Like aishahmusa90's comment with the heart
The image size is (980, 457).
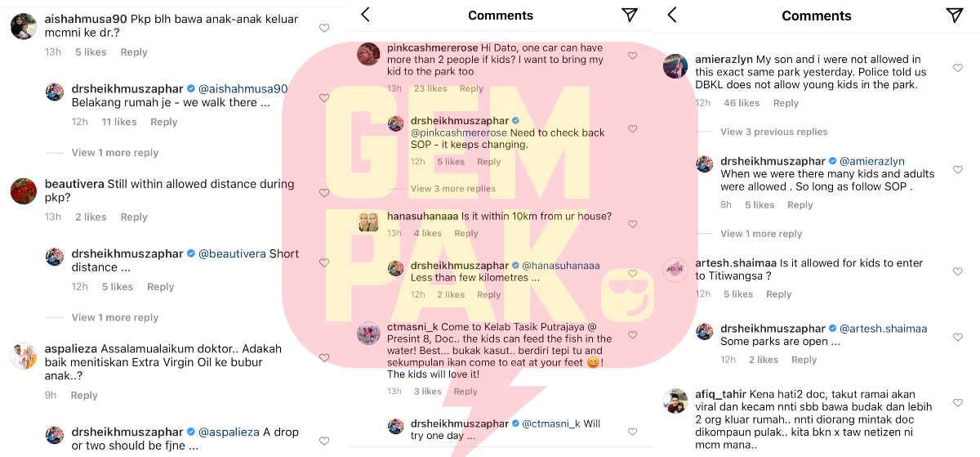click(x=324, y=28)
